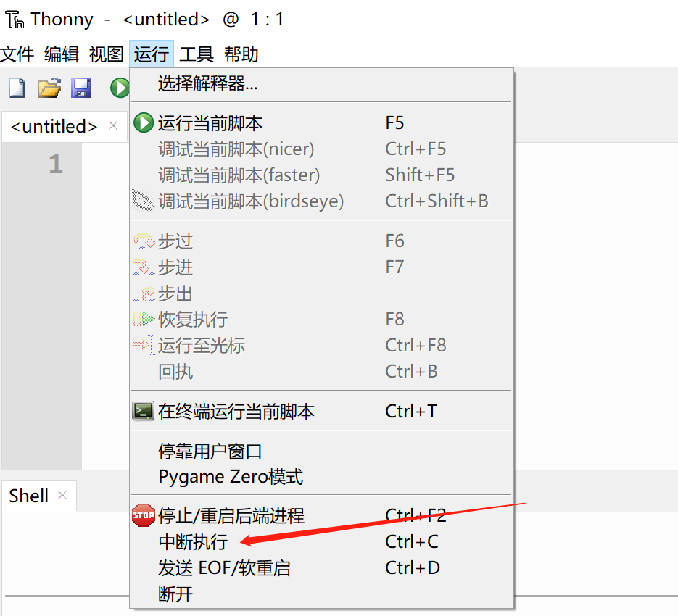Click the Ctrl+Shift+B shortcut label

(437, 201)
